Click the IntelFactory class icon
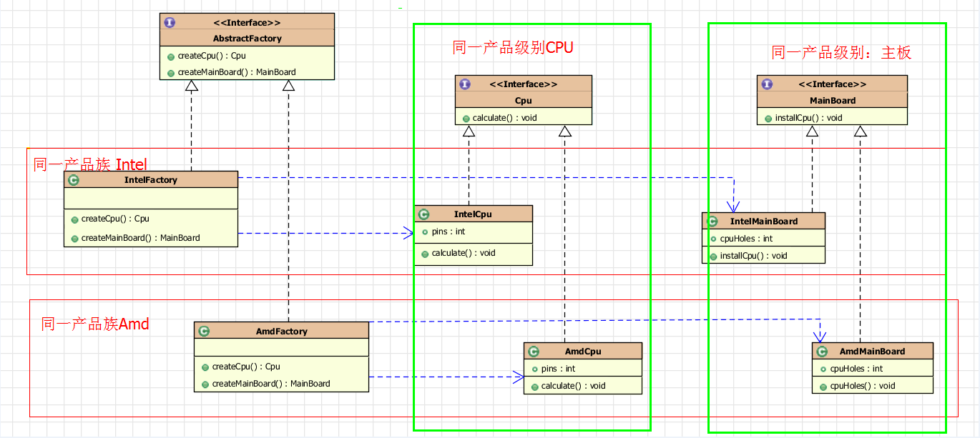The image size is (980, 438). [73, 180]
